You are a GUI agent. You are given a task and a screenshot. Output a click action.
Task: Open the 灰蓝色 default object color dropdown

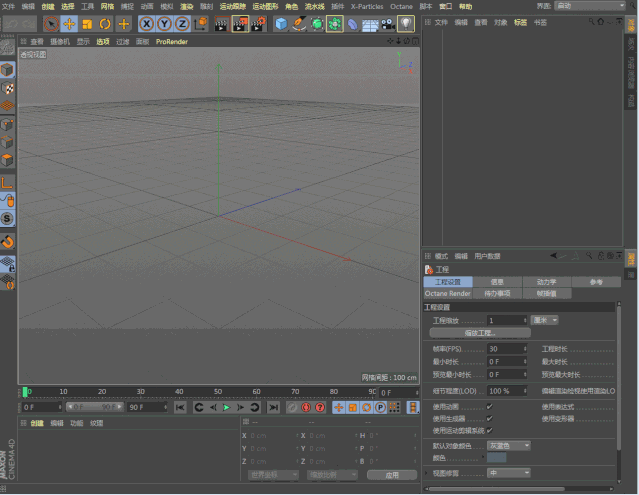509,446
